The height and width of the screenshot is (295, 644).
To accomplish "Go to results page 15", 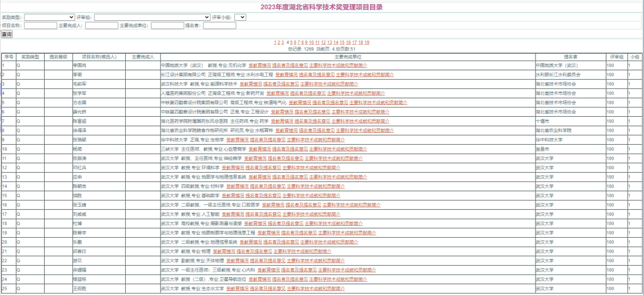I will (x=342, y=42).
